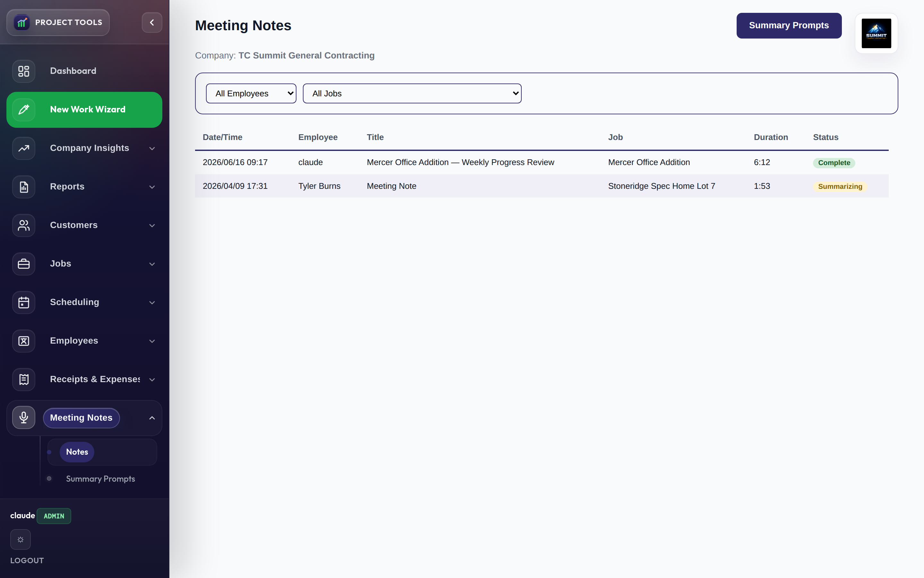
Task: Click the Status column header
Action: click(826, 137)
